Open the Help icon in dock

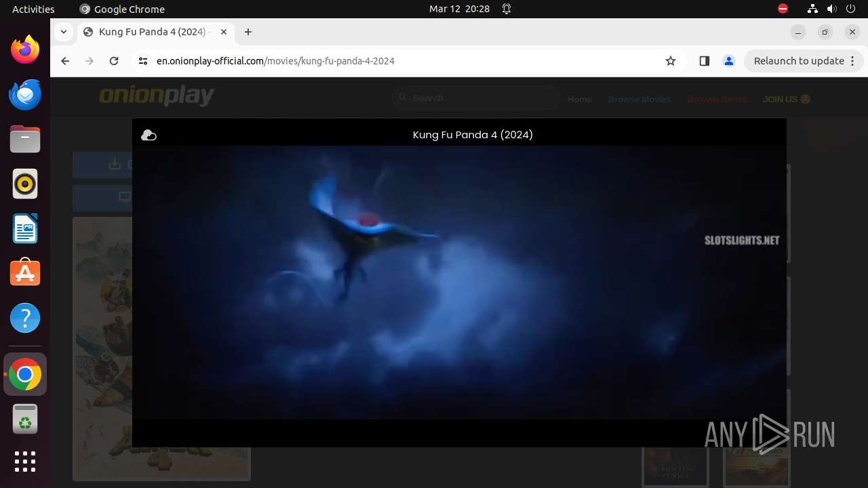point(25,319)
